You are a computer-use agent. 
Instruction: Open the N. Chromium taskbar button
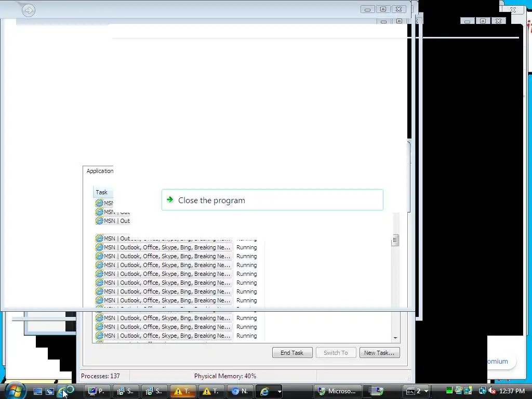(240, 391)
